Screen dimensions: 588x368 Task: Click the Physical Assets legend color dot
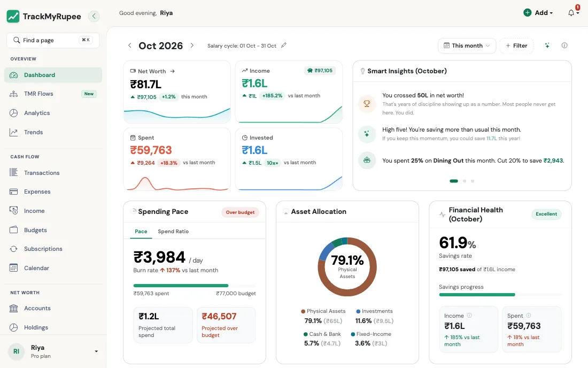click(303, 311)
